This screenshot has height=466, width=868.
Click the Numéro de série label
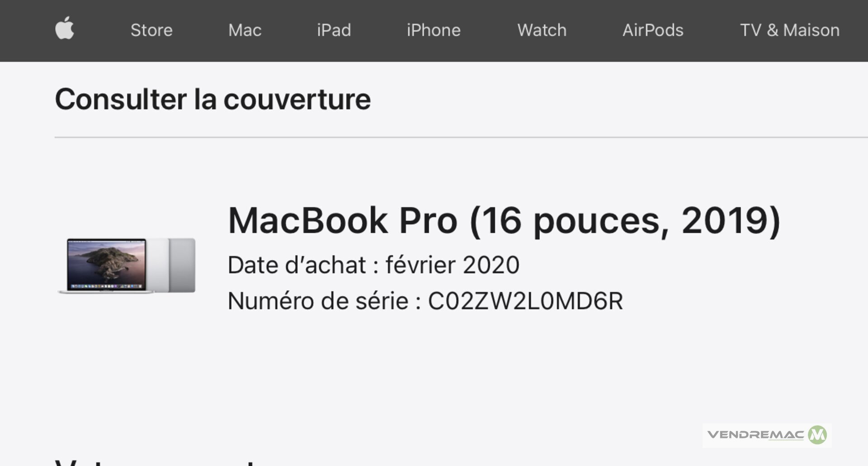pyautogui.click(x=324, y=301)
